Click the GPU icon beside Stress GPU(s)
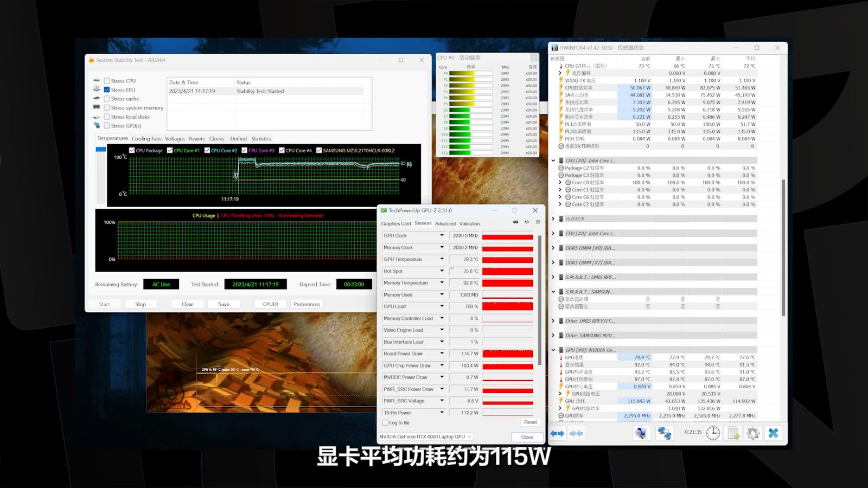This screenshot has width=868, height=488. pyautogui.click(x=97, y=125)
